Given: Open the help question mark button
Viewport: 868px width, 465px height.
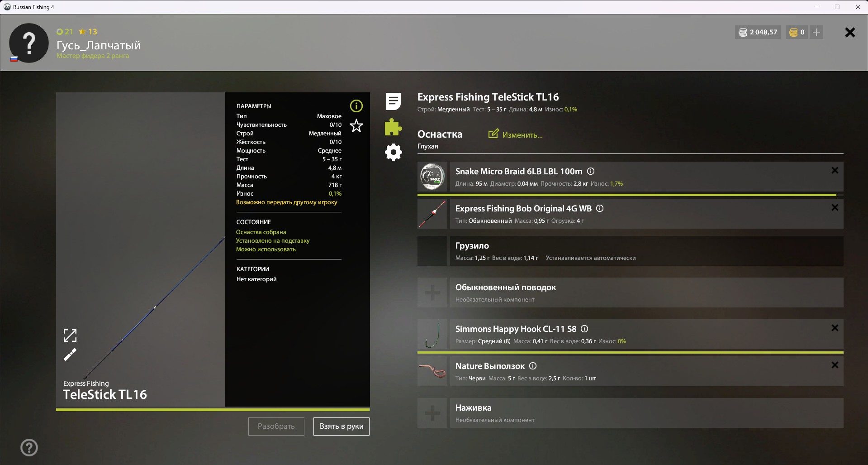Looking at the screenshot, I should pyautogui.click(x=29, y=448).
